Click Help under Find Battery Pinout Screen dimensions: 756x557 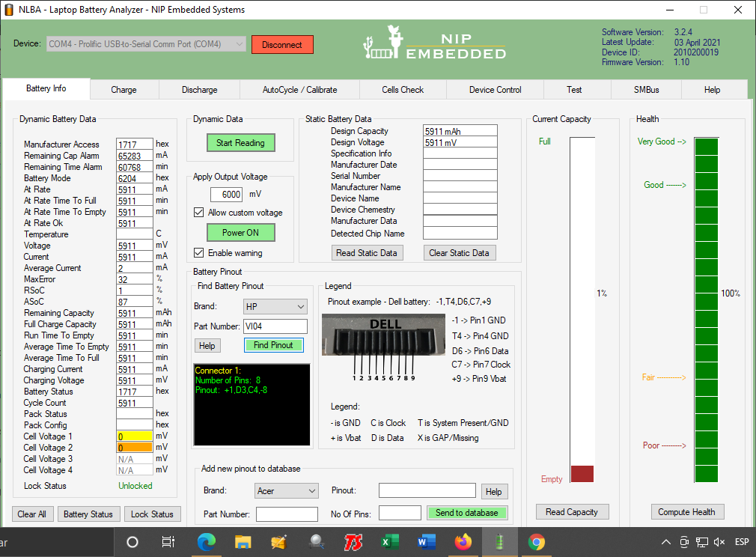tap(207, 346)
